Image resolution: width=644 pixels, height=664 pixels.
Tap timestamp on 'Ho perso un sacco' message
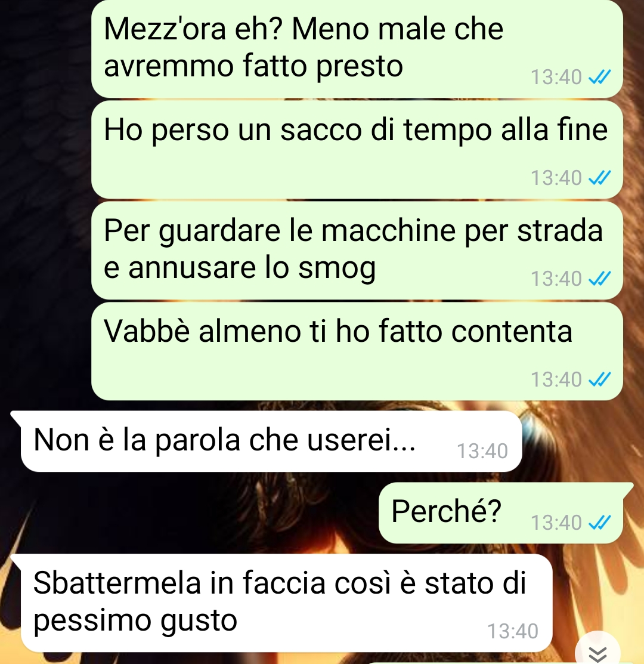tap(556, 178)
